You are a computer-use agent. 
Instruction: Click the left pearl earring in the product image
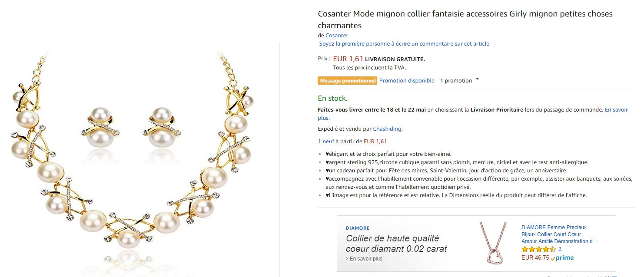100,127
